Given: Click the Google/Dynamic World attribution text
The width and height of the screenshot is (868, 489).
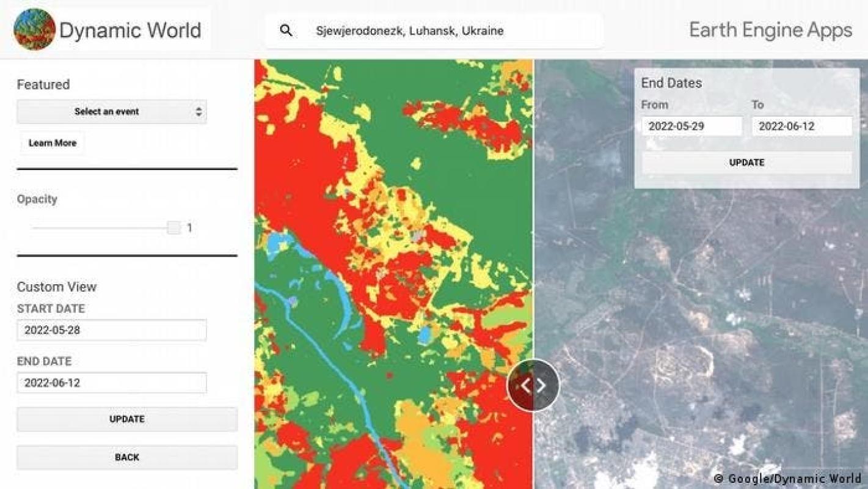Looking at the screenshot, I should pyautogui.click(x=787, y=479).
